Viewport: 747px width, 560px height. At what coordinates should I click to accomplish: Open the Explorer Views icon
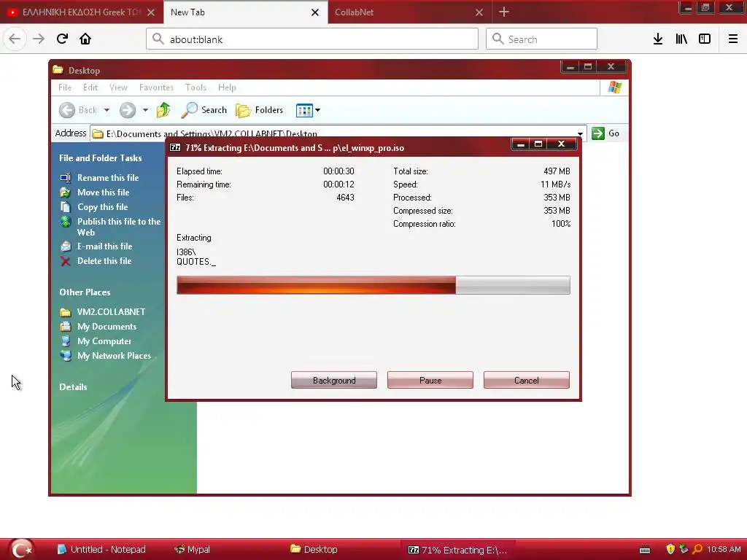pyautogui.click(x=304, y=111)
